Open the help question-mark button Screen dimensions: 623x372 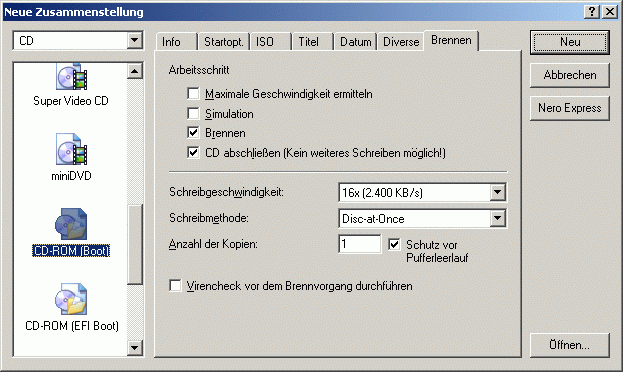coord(592,12)
